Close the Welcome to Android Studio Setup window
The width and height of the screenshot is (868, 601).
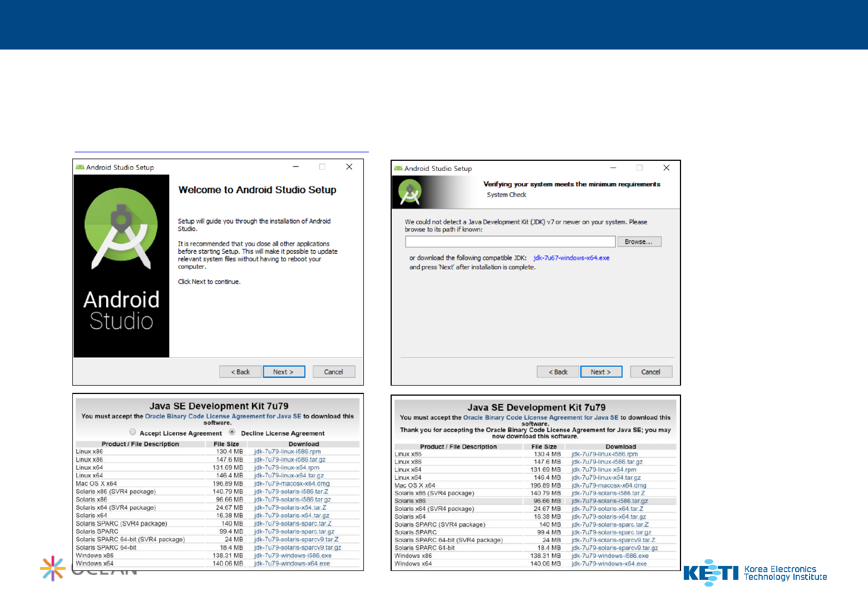pyautogui.click(x=349, y=166)
